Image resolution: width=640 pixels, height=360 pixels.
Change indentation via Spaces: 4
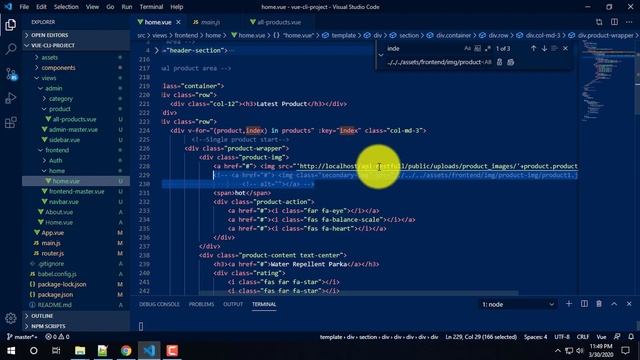click(x=536, y=337)
